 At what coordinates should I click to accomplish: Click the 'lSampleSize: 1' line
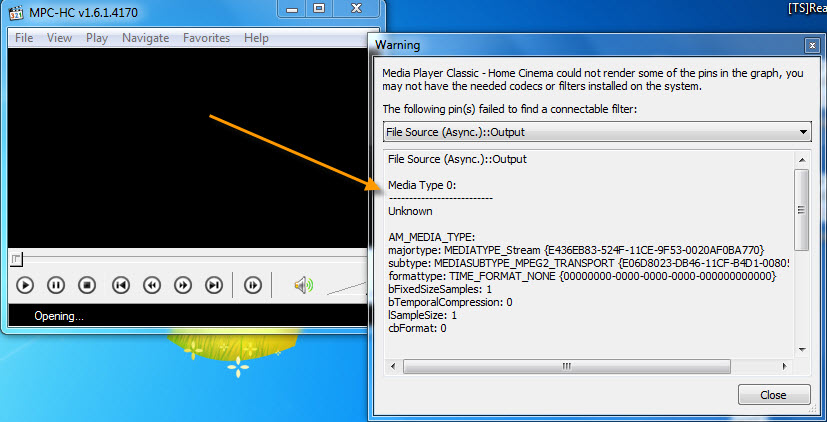(x=422, y=315)
